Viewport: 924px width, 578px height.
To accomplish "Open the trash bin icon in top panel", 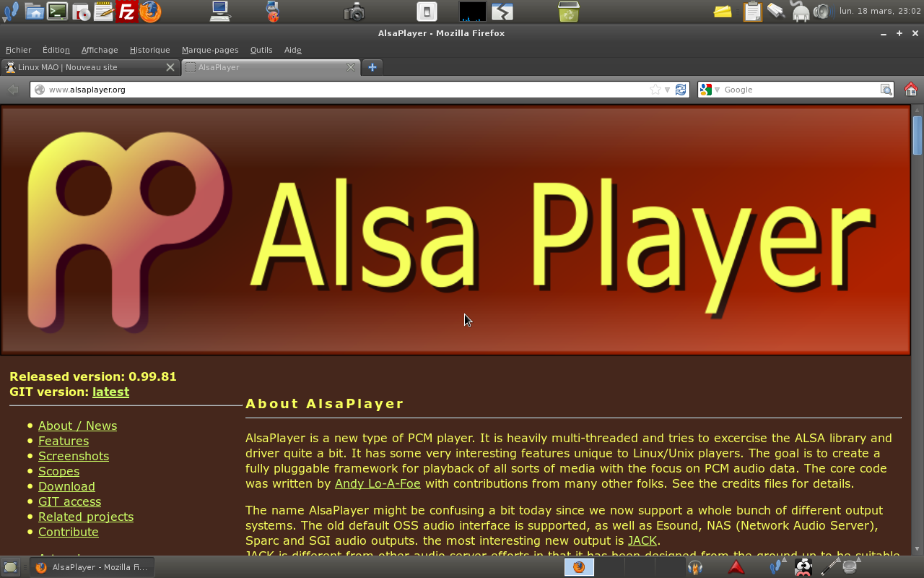I will (568, 12).
